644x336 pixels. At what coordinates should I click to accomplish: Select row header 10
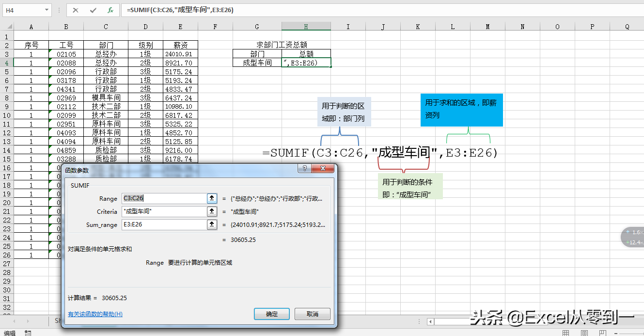coord(7,115)
